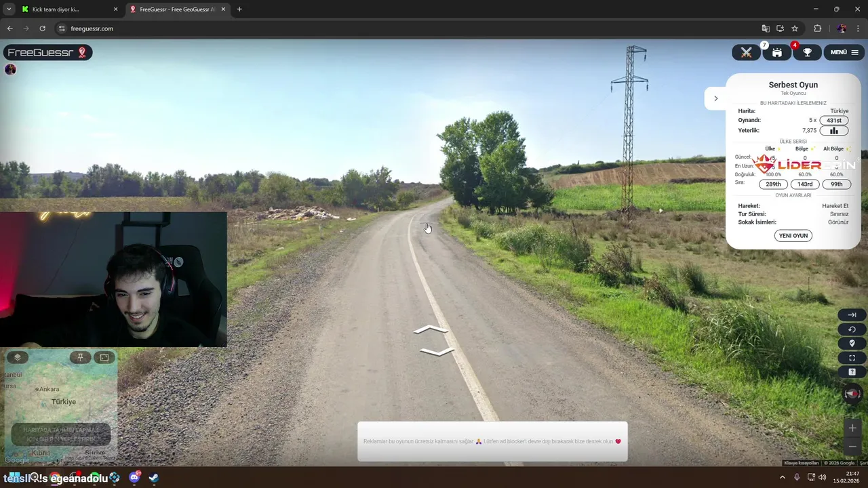The height and width of the screenshot is (488, 868).
Task: Open the Yeterlik bar chart stats
Action: (x=834, y=130)
